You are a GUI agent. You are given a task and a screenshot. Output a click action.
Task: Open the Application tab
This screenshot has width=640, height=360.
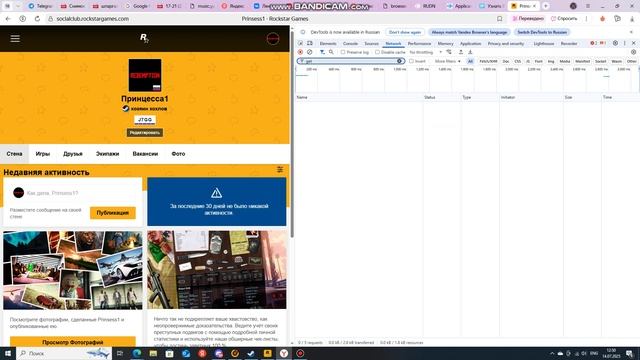pyautogui.click(x=471, y=43)
